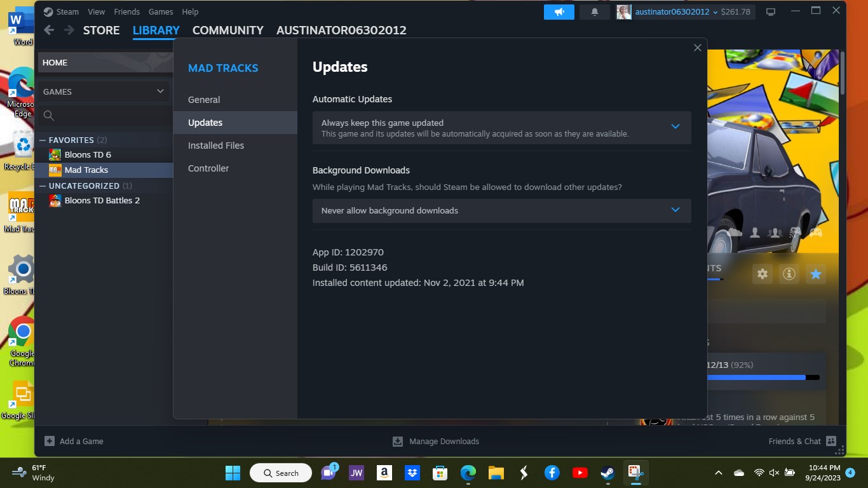
Task: Click the library search field
Action: [105, 115]
